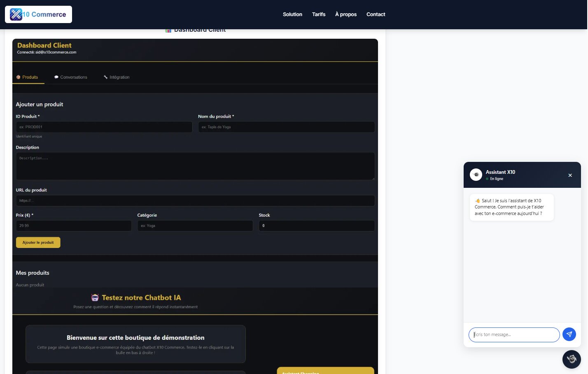Click the Cette page simule une boutique text

tap(135, 350)
